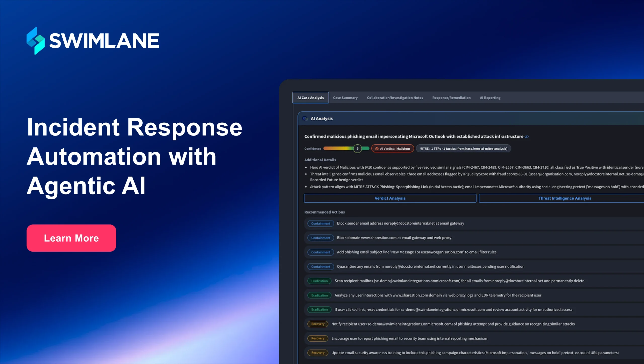Click the confidence score 9 marker
This screenshot has width=644, height=364.
click(357, 149)
